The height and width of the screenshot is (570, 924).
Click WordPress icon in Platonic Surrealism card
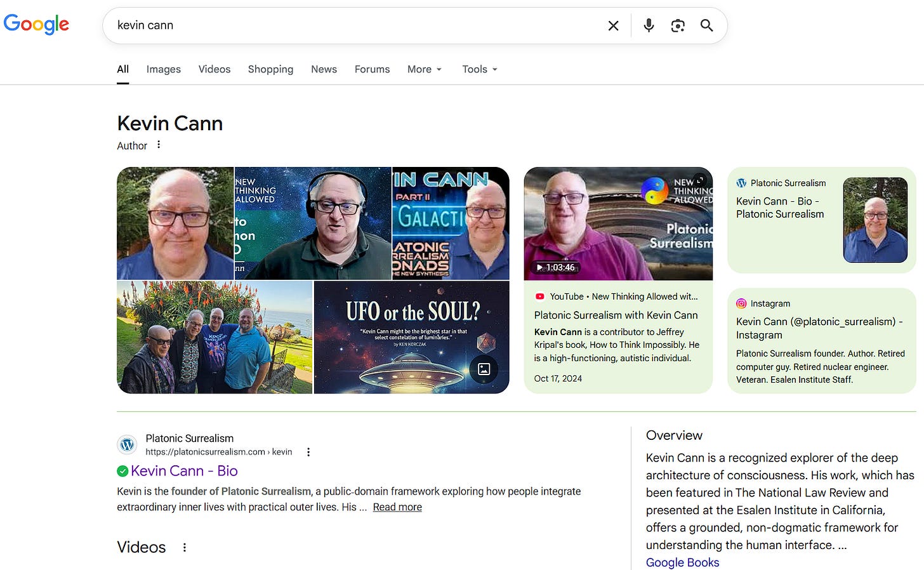(741, 183)
